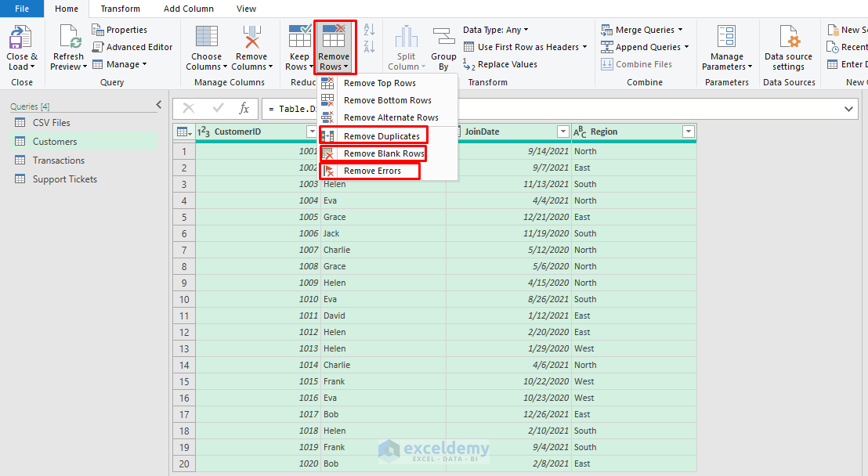Click the Merge Queries command

[642, 30]
